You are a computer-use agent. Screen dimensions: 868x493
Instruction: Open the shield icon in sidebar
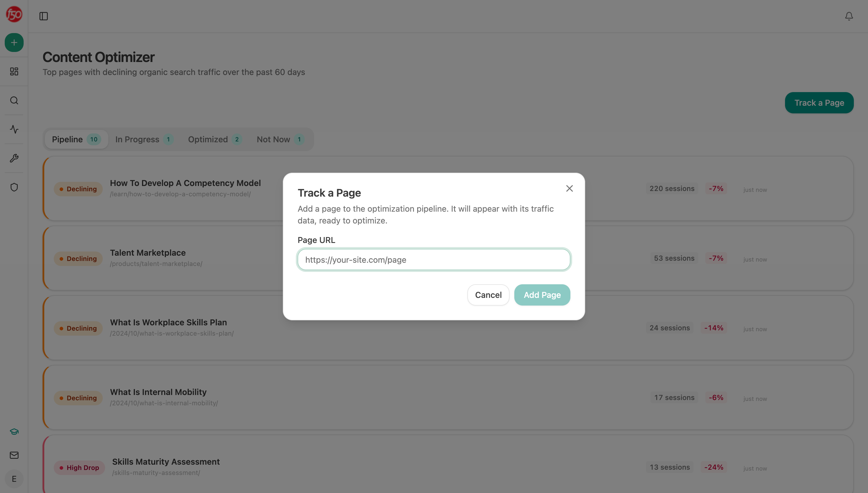click(x=14, y=187)
